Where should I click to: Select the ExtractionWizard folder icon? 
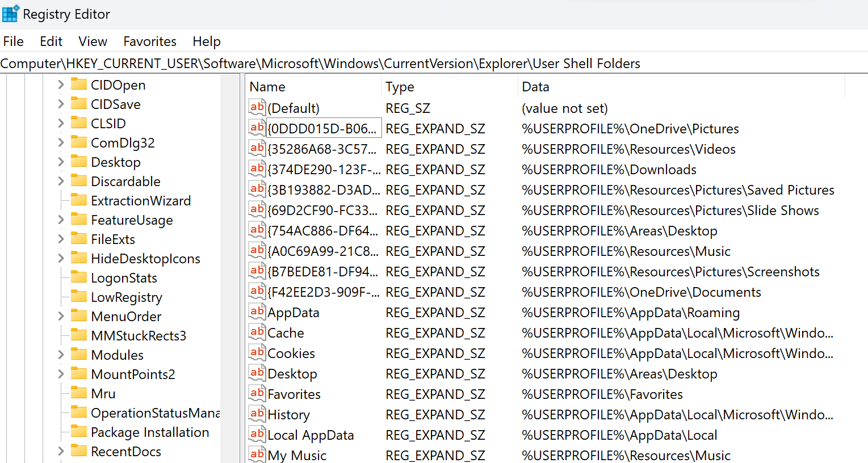click(x=79, y=200)
